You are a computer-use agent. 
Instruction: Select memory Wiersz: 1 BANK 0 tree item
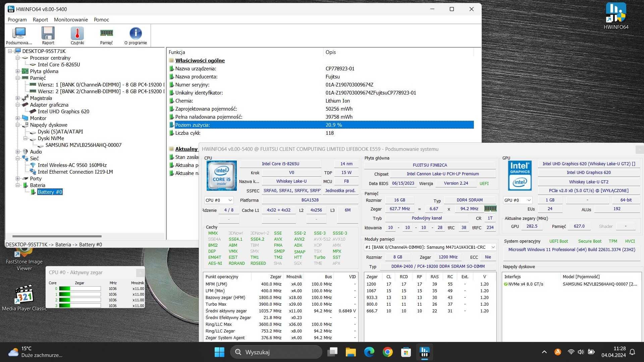pos(101,84)
